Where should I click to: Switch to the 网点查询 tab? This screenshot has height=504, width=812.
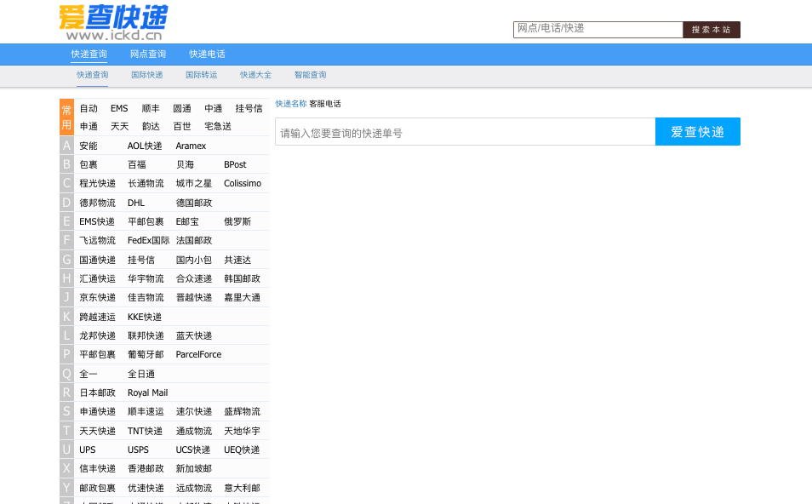click(x=147, y=54)
